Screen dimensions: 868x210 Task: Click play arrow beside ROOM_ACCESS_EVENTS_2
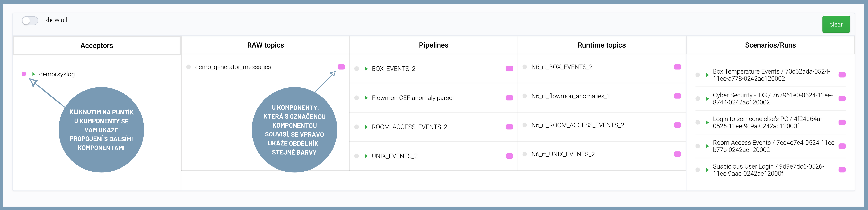366,127
